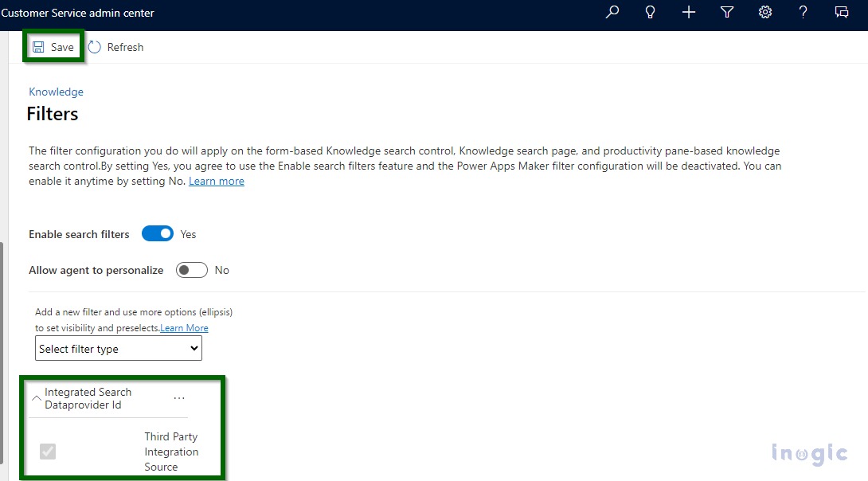868x481 pixels.
Task: Open Learn More link about preselects
Action: pyautogui.click(x=184, y=328)
